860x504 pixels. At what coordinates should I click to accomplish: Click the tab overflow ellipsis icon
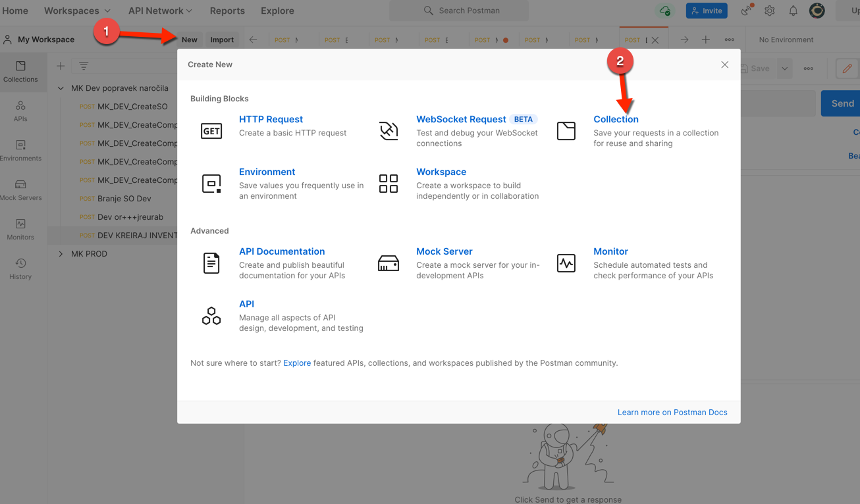coord(730,39)
